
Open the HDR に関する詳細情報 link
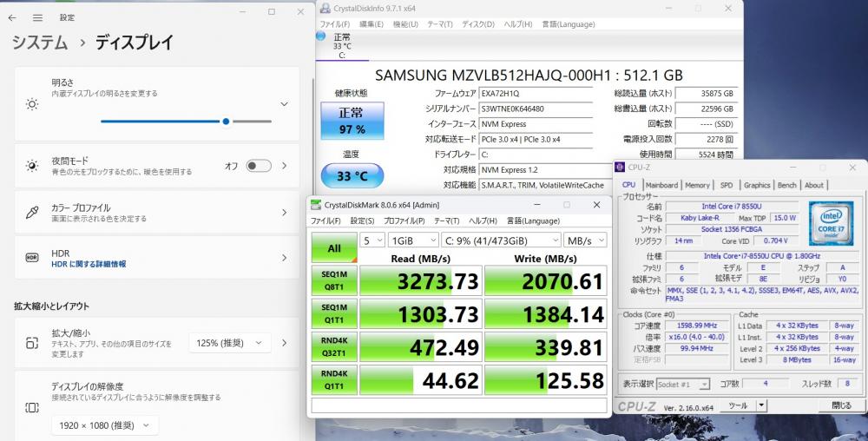[x=89, y=265]
